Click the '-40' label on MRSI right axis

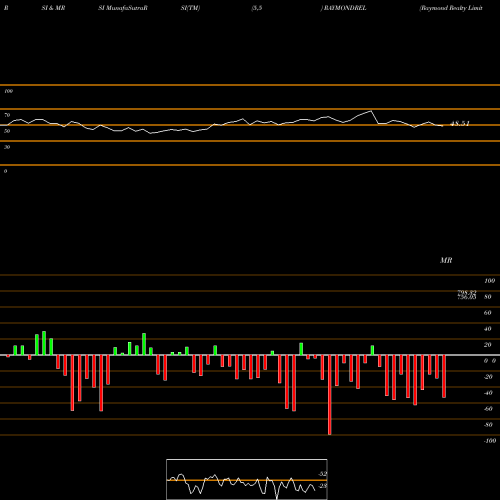pos(488,393)
